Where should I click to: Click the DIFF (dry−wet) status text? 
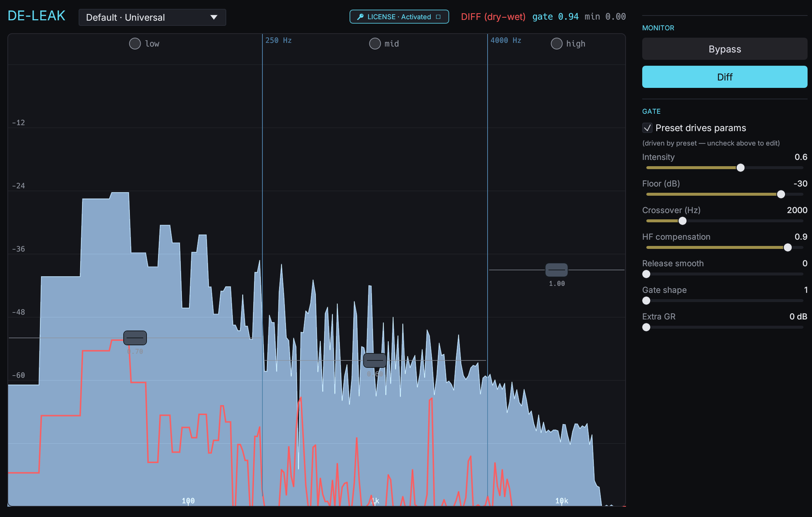click(x=493, y=17)
